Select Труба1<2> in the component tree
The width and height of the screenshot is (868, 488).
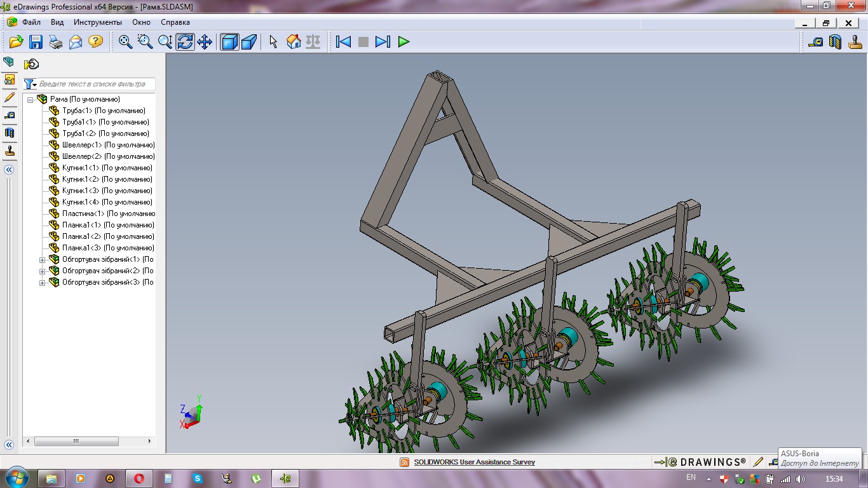click(x=105, y=133)
